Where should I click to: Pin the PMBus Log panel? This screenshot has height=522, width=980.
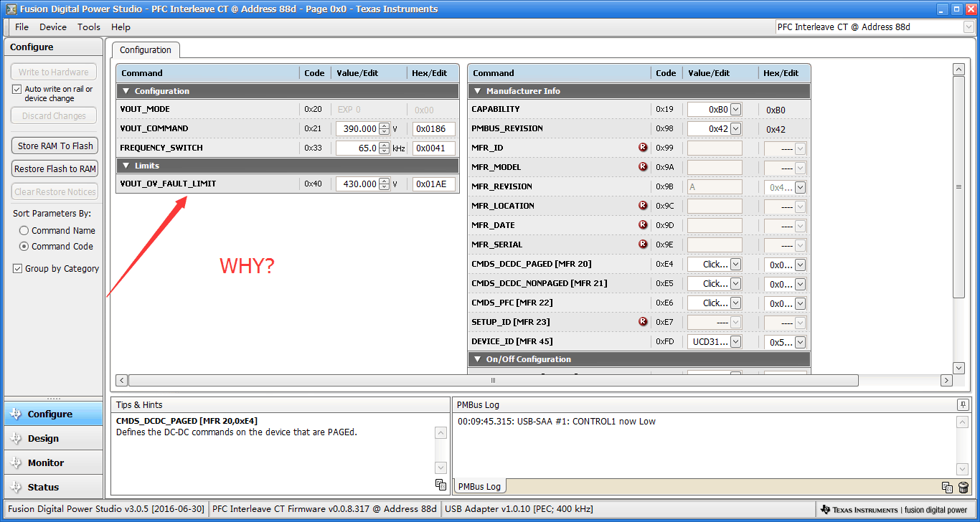963,405
